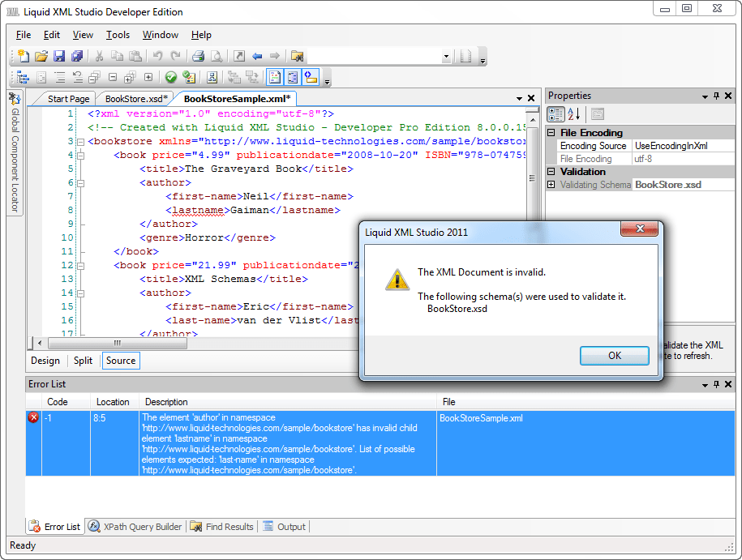The width and height of the screenshot is (742, 560).
Task: Click the editor horizontal scrollbar thumb
Action: (x=118, y=344)
